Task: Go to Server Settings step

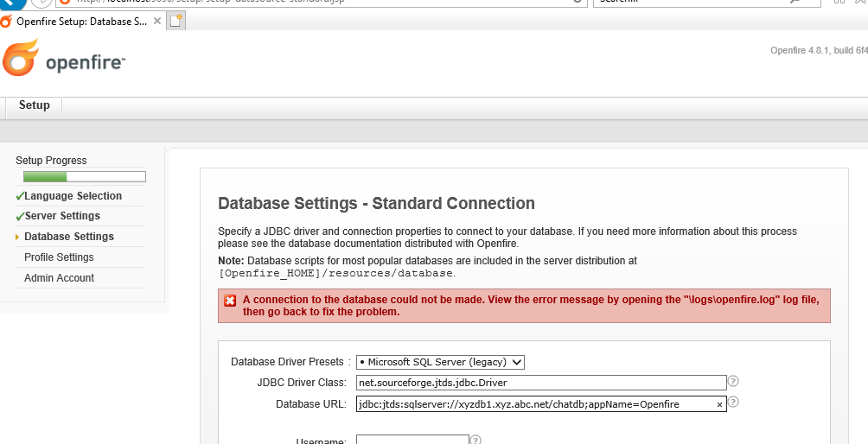Action: (x=62, y=216)
